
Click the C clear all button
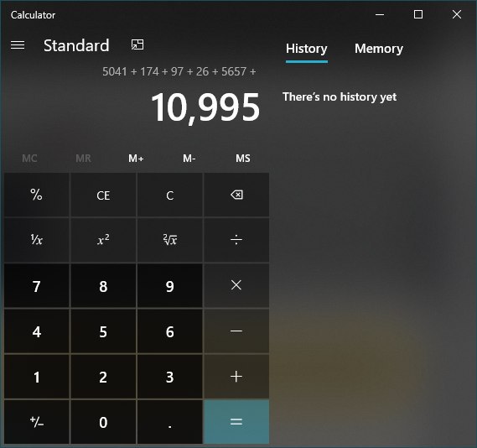coord(169,195)
